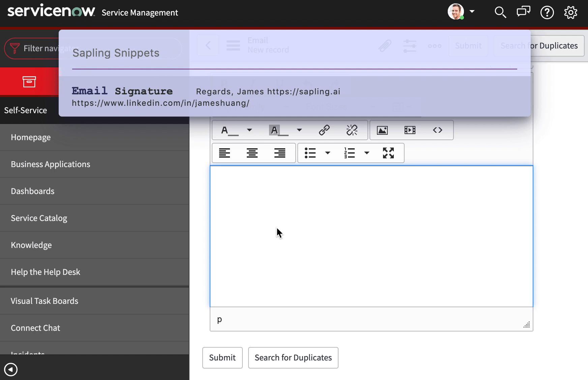Open the numbered list style dropdown
The image size is (588, 380).
pyautogui.click(x=367, y=153)
